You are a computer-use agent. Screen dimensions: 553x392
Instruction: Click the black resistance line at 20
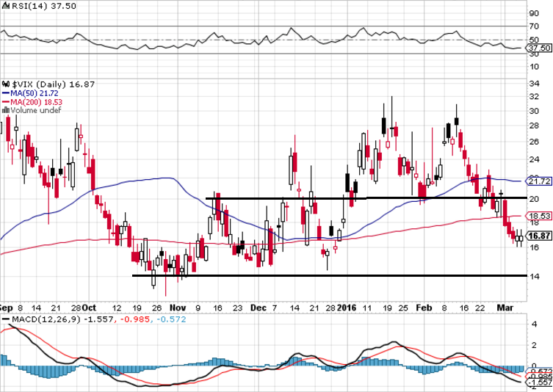tap(366, 198)
